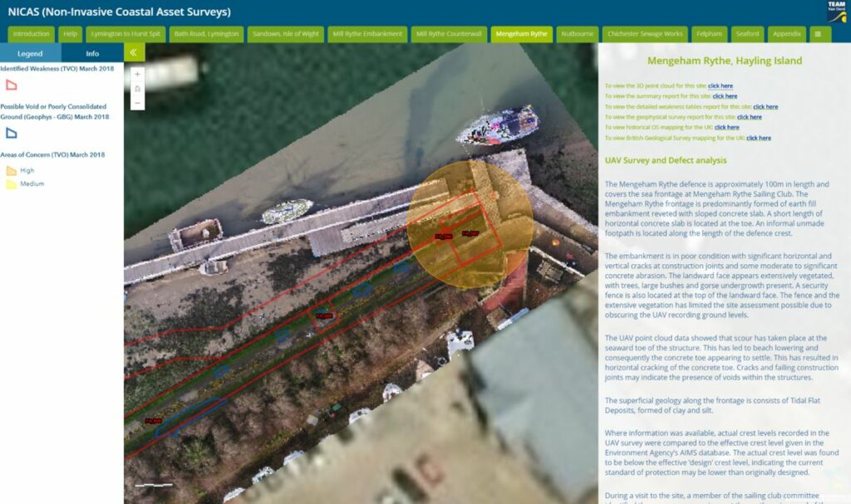The image size is (851, 504).
Task: Open the Introduction tab
Action: coord(31,34)
